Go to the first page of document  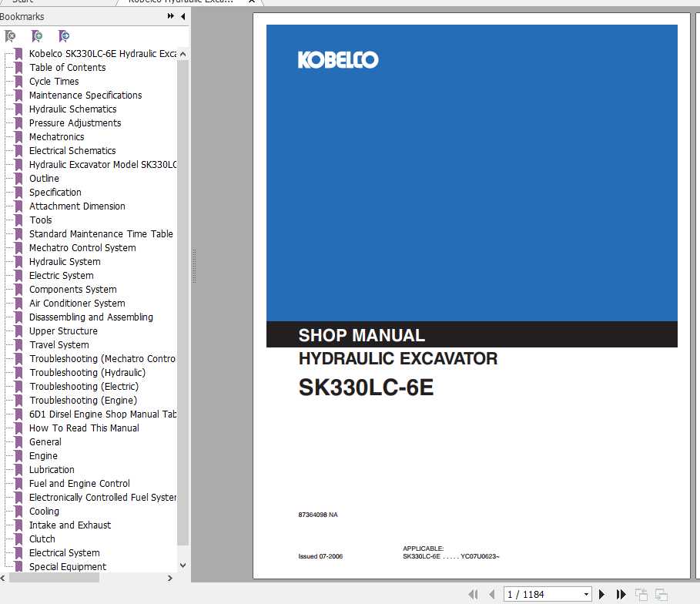point(474,594)
